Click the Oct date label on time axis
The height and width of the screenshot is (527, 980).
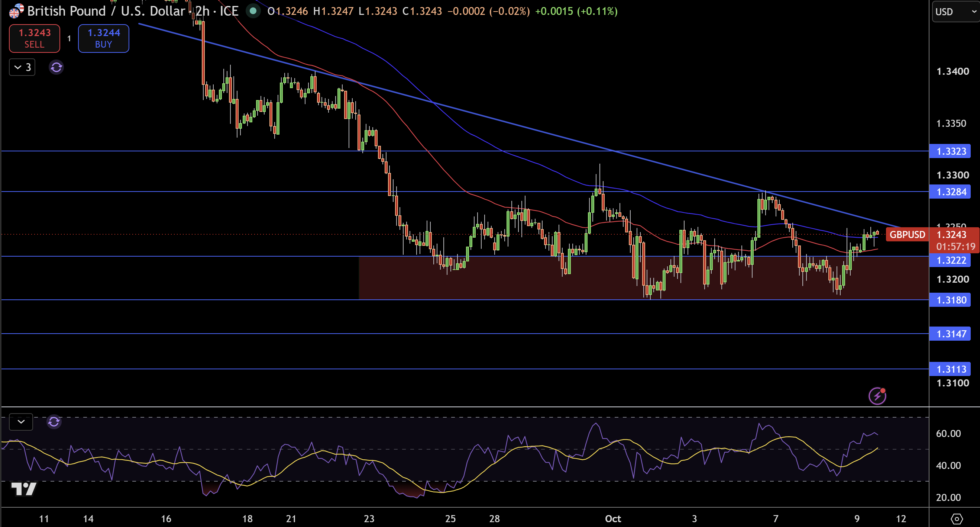click(613, 518)
